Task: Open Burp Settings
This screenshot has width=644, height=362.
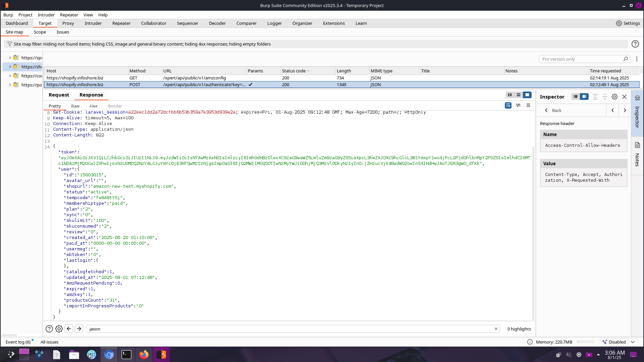Action: point(628,23)
